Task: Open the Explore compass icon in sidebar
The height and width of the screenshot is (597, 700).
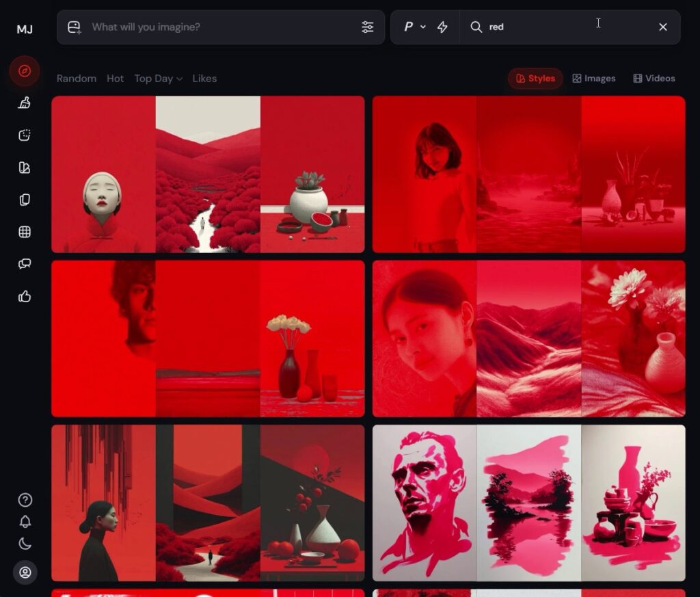Action: click(25, 71)
